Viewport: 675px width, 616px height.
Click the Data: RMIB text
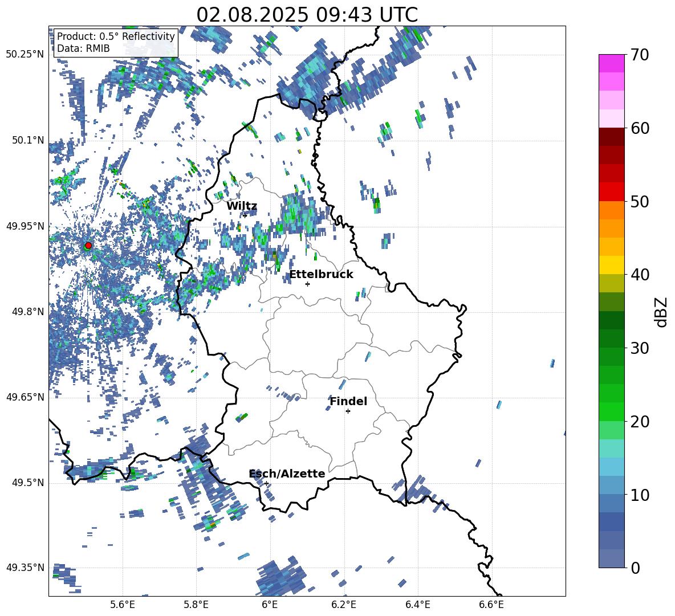[x=83, y=48]
